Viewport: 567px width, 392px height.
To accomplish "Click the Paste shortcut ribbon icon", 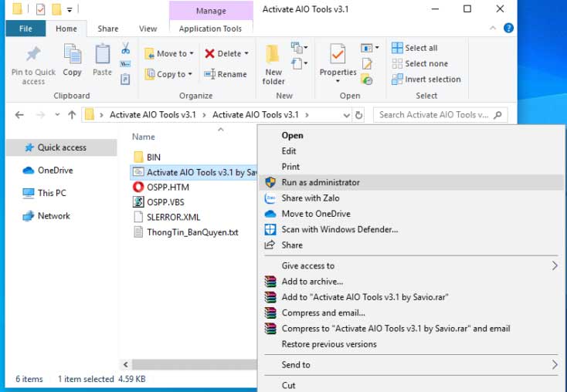I will coord(125,79).
